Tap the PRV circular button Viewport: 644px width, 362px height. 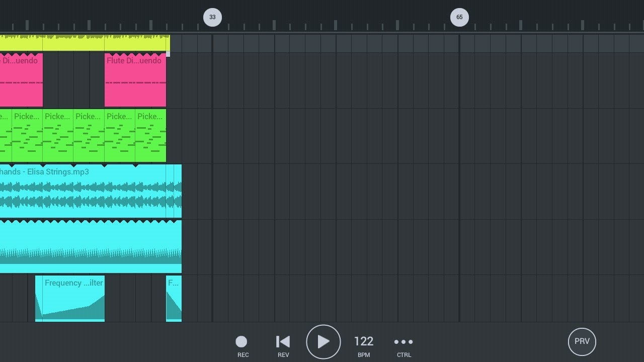coord(582,341)
